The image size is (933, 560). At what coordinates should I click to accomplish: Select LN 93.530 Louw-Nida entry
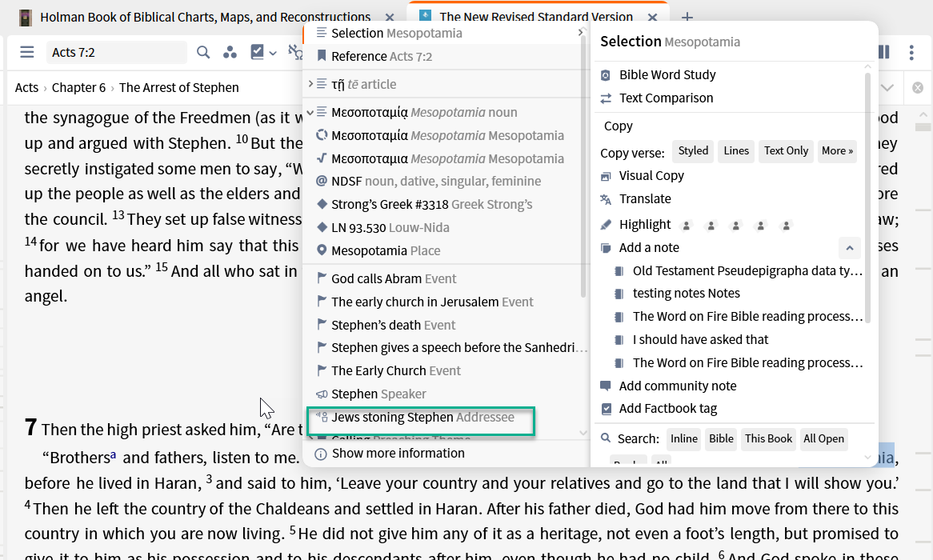click(x=445, y=227)
